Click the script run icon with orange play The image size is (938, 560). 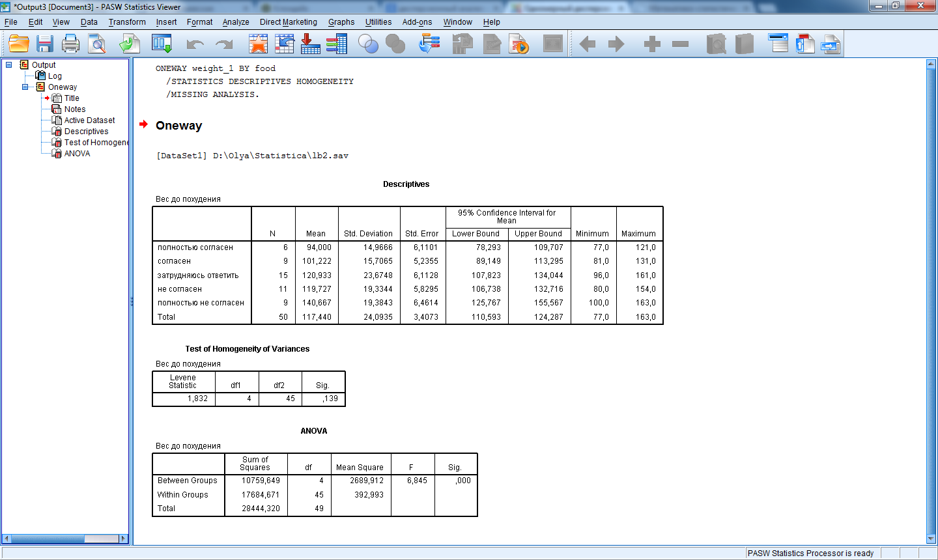[x=519, y=44]
